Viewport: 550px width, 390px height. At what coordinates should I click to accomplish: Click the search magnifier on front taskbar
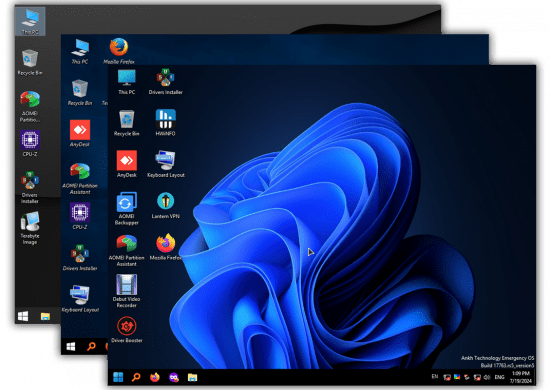136,377
